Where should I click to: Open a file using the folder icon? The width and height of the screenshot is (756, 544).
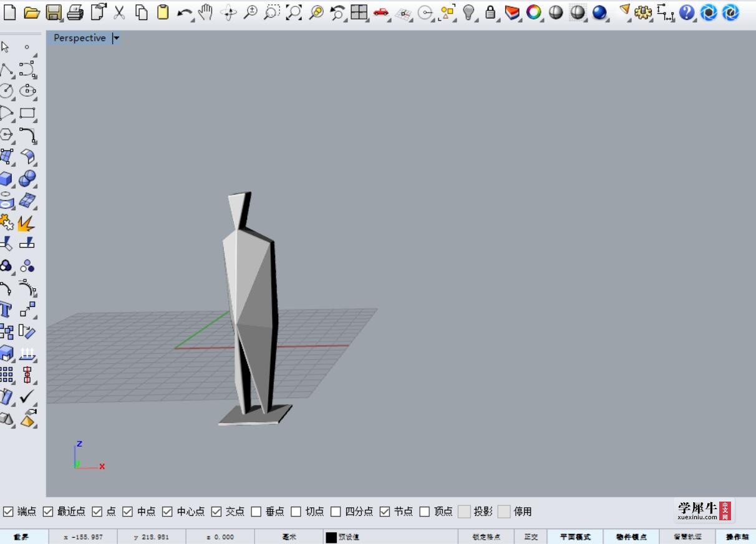coord(31,12)
